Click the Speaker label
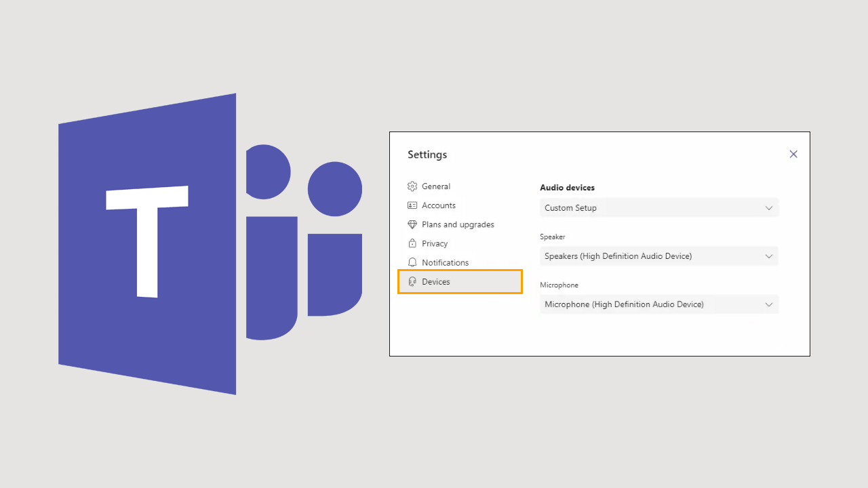 [553, 237]
